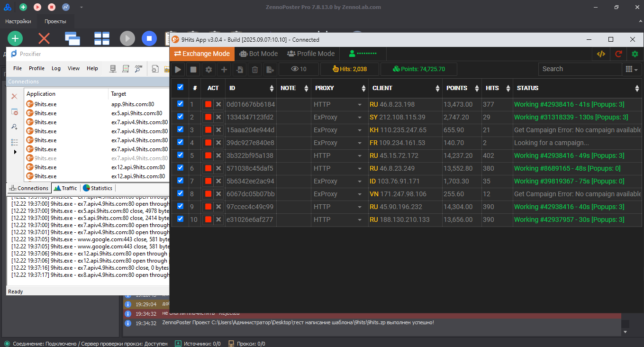Viewport: 644px width, 347px height.
Task: Open the session settings gear in the toolbar
Action: click(209, 69)
